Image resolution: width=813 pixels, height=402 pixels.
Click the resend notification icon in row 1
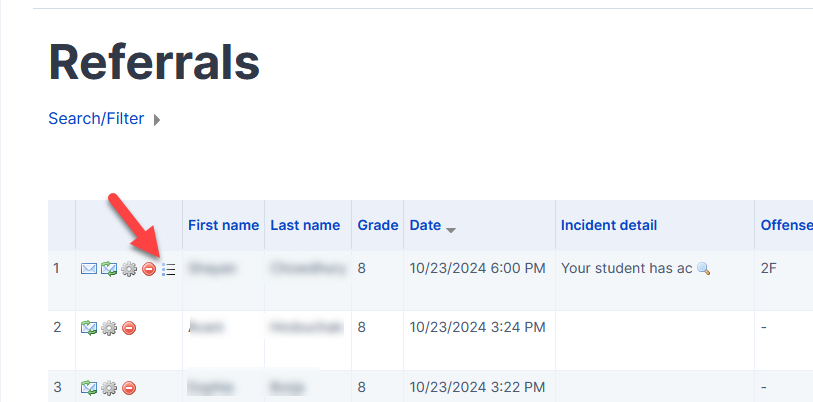click(108, 269)
